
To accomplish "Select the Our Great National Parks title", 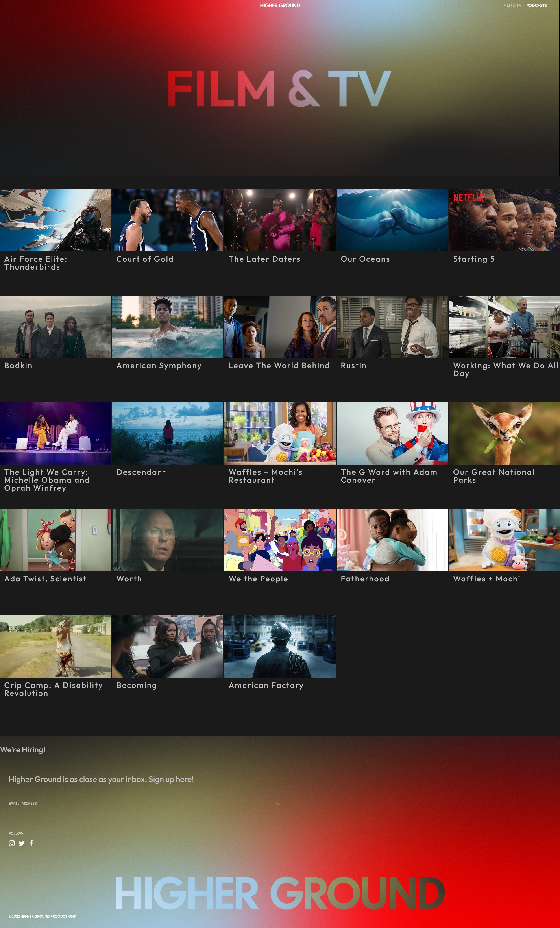I will tap(493, 476).
